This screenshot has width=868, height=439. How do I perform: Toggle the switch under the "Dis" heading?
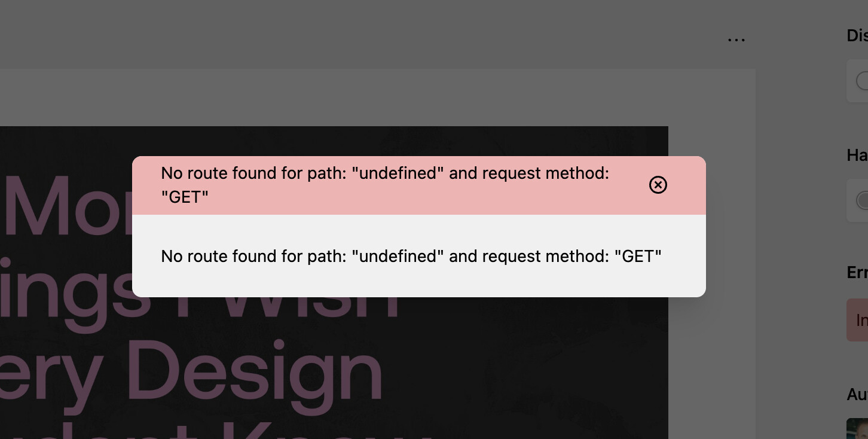862,81
